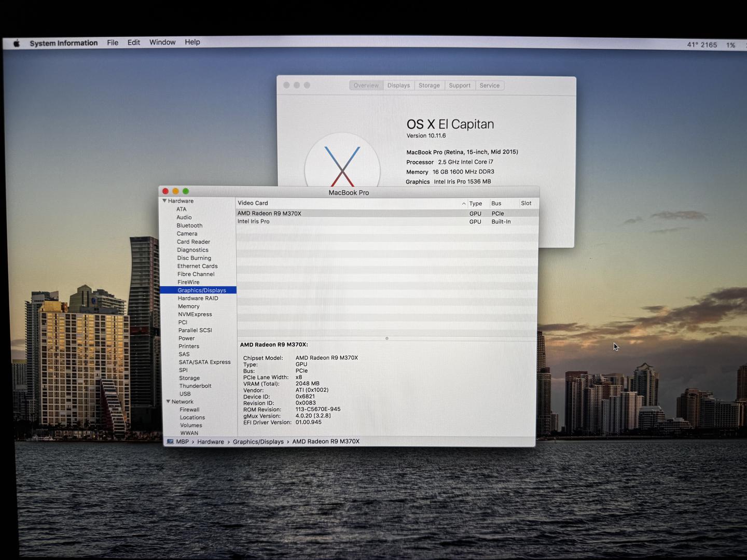Select Locations under Network
Viewport: 747px width, 560px height.
(x=192, y=417)
